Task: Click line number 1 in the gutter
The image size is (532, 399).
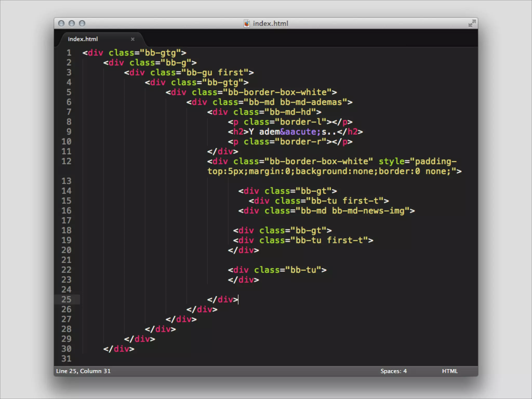Action: (69, 53)
